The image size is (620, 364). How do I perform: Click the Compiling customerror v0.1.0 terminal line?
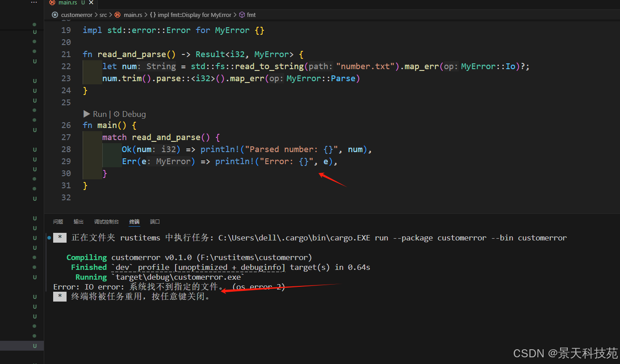189,257
